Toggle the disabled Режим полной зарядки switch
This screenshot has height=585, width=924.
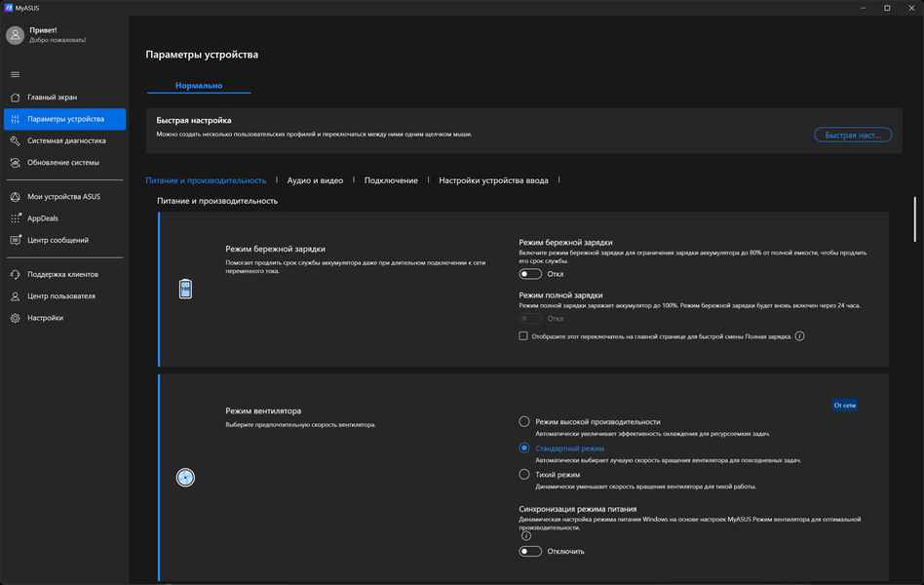coord(530,319)
